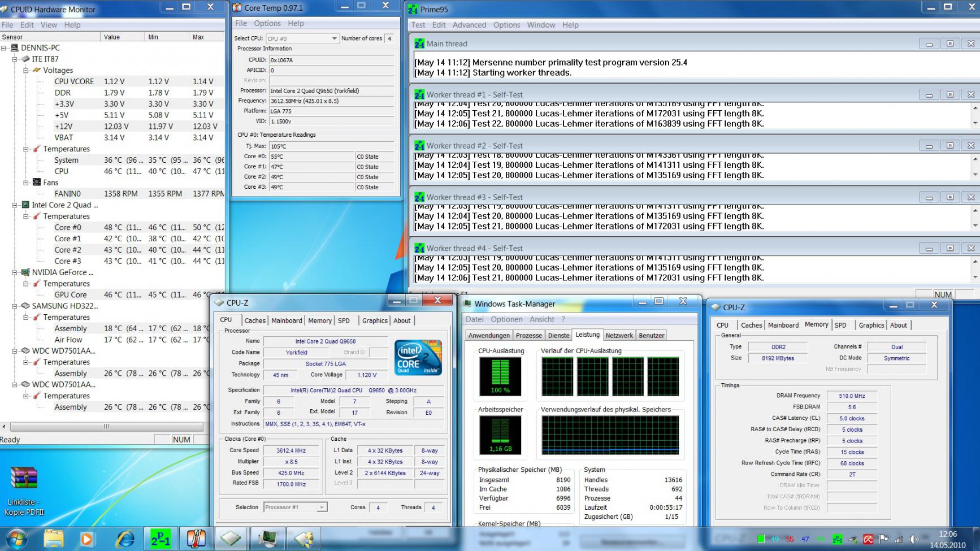
Task: Show the desktop with the taskbar corner button
Action: (x=977, y=539)
